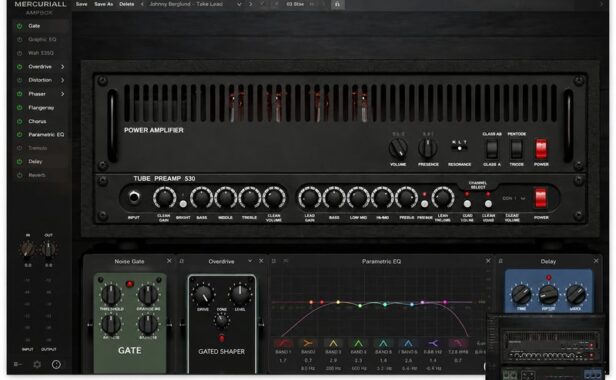The width and height of the screenshot is (616, 380).
Task: Close the Overdrive panel
Action: [261, 261]
